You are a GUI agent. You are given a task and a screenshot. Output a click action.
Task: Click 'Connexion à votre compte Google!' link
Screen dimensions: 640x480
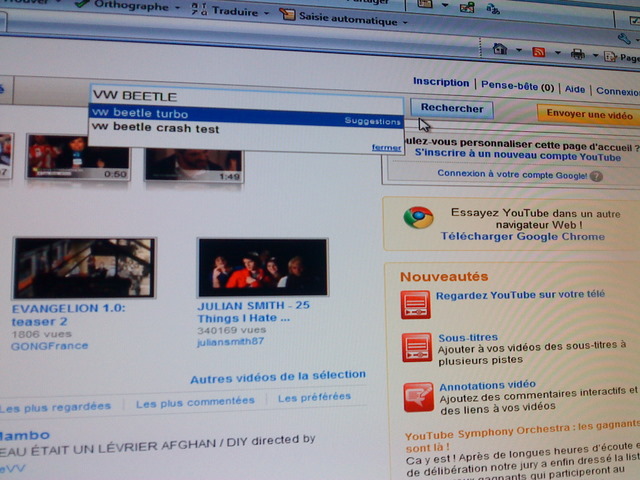tap(512, 174)
